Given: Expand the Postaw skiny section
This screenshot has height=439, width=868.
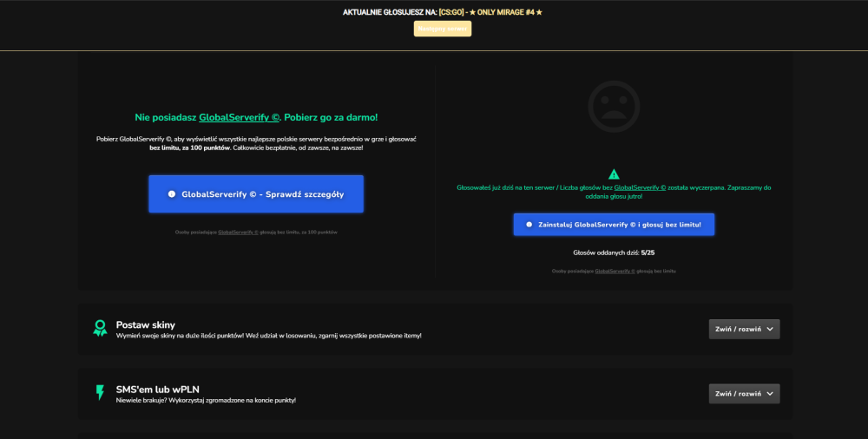Looking at the screenshot, I should point(744,329).
